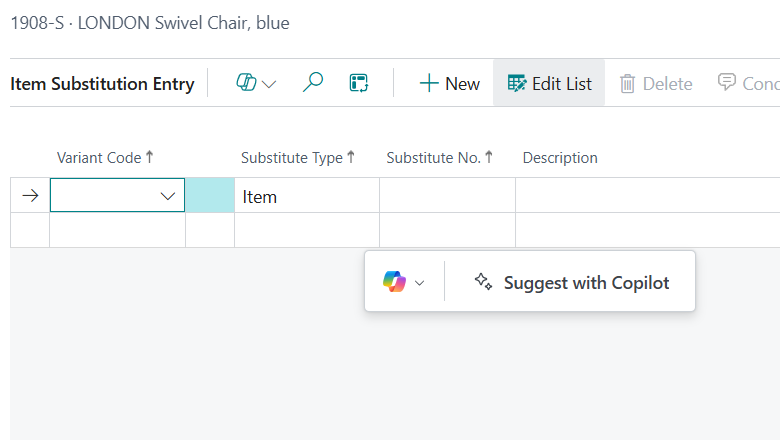
Task: Click the Substitute Type cell showing Item
Action: pyautogui.click(x=306, y=196)
